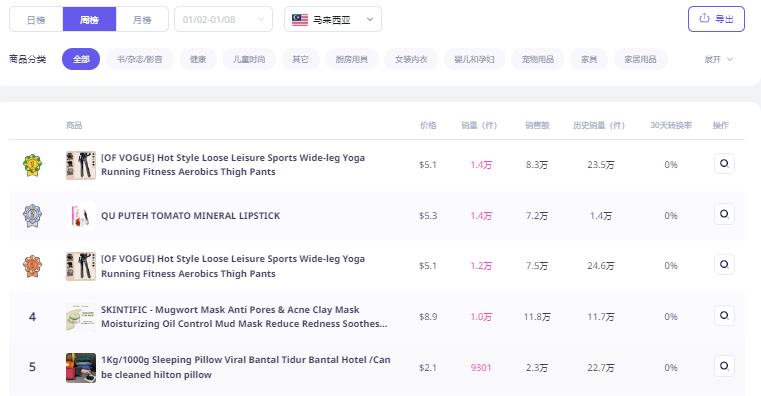
Task: Click the rank number 4
Action: tap(33, 317)
